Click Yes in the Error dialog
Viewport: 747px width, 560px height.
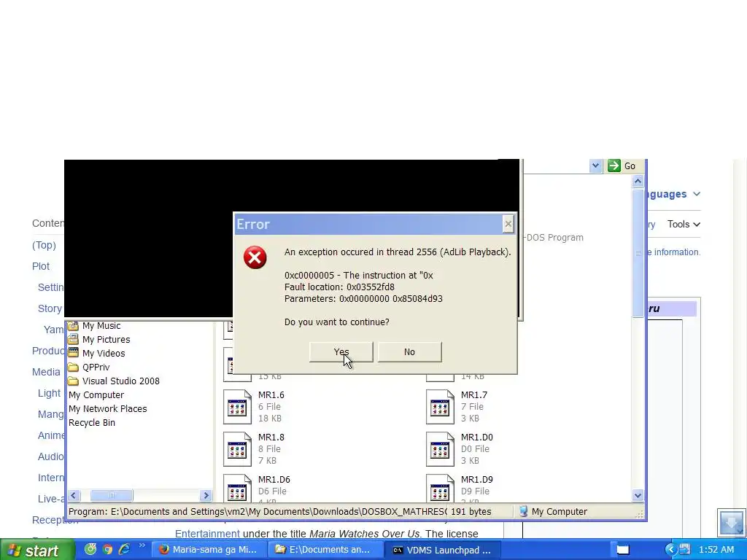coord(341,352)
